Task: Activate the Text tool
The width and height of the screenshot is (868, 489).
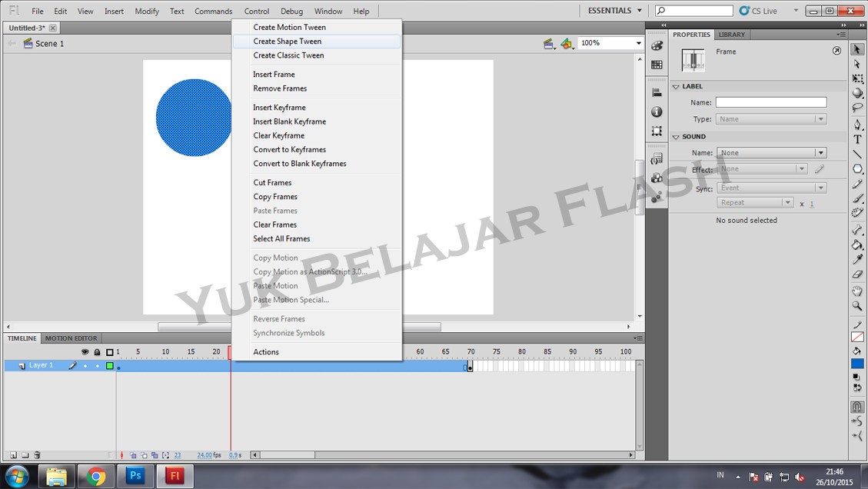Action: click(x=857, y=140)
